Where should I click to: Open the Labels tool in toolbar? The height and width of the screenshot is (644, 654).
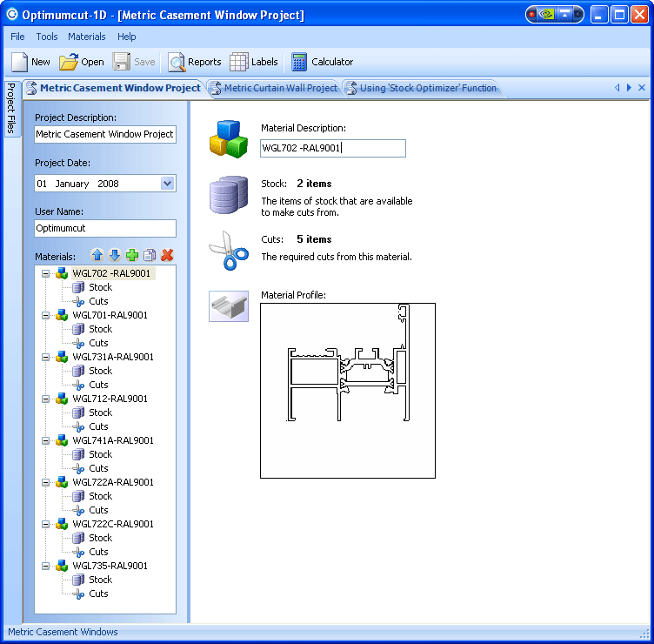pos(254,62)
